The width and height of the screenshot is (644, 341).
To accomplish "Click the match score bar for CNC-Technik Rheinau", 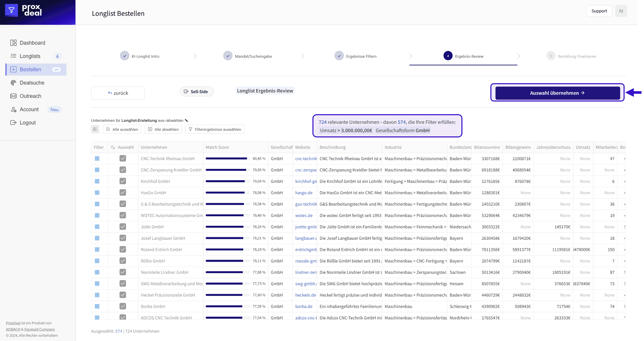I will pos(228,158).
